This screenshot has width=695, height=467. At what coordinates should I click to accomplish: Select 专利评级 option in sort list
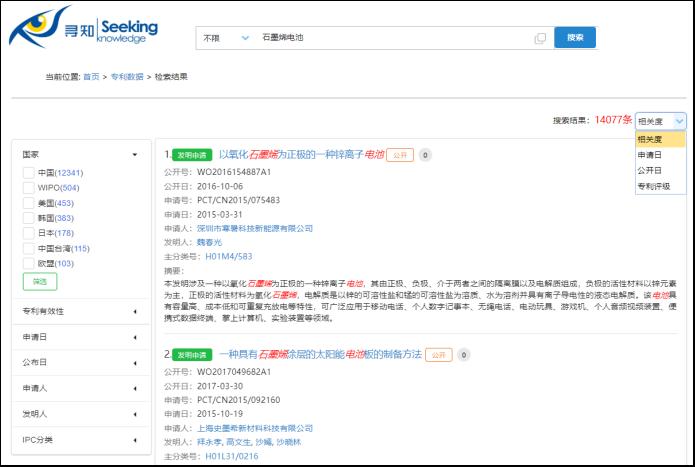(660, 186)
